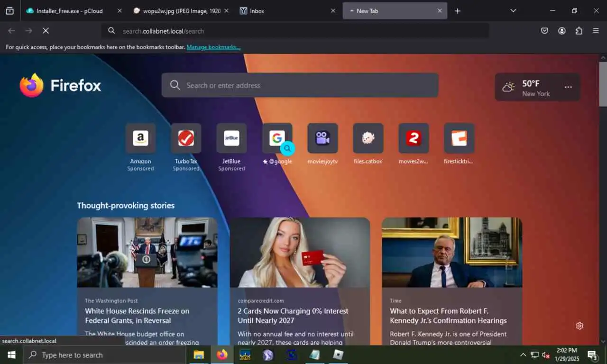This screenshot has width=607, height=364.
Task: Open the white cube app on taskbar
Action: [338, 355]
